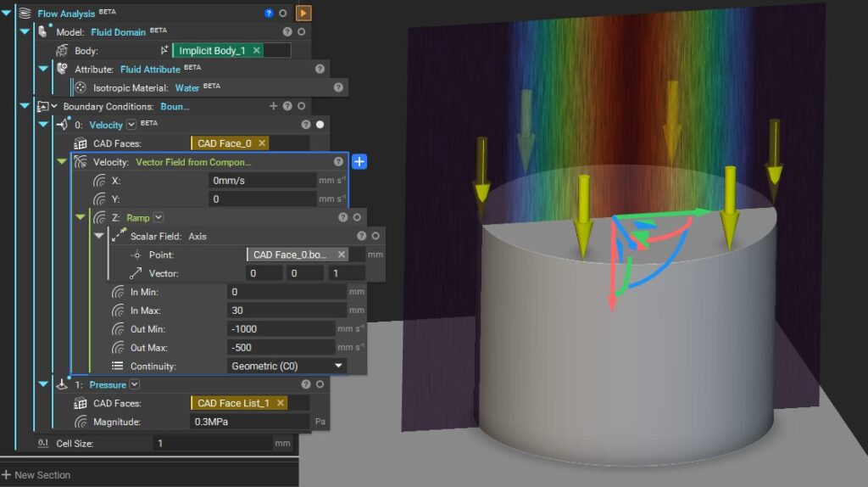Click the Cell Size input field
The height and width of the screenshot is (487, 868).
212,443
